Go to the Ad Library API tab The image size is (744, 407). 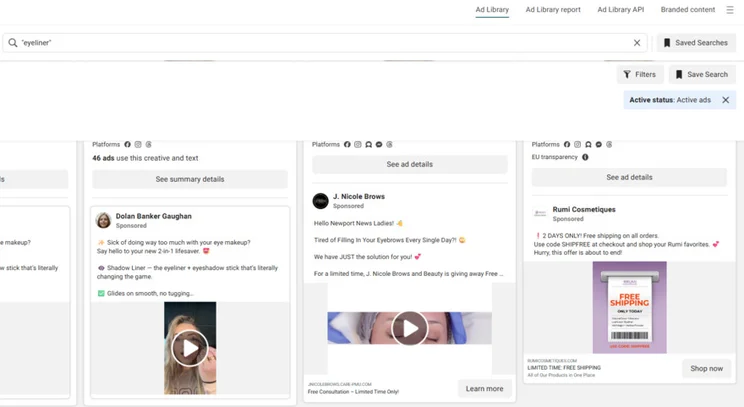click(x=621, y=9)
